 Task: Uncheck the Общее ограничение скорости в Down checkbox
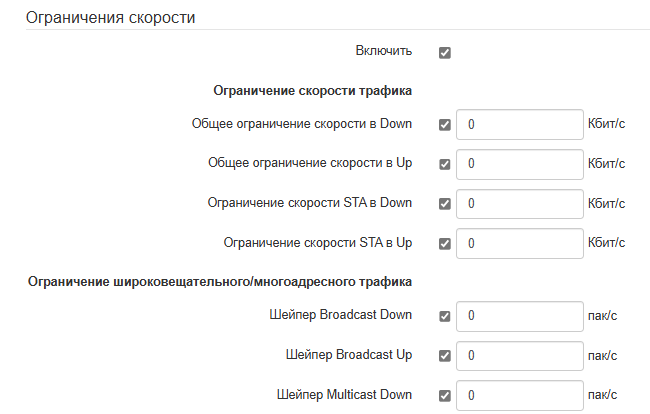445,126
